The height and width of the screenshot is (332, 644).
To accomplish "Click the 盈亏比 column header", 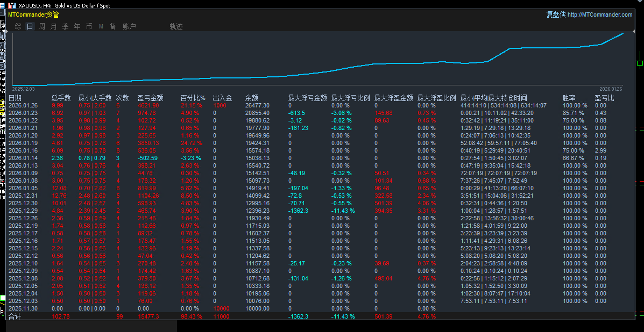I will [605, 98].
